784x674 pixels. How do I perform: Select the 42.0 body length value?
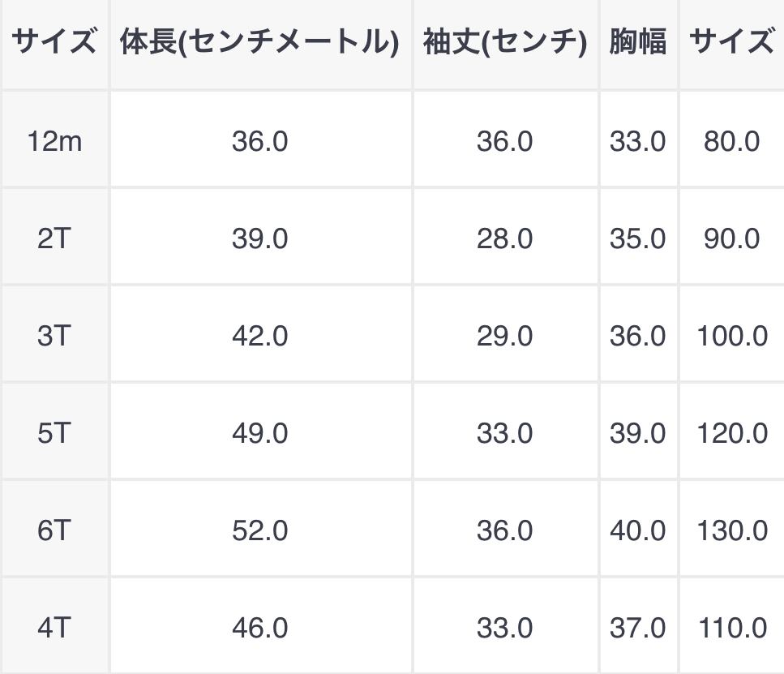pyautogui.click(x=259, y=336)
